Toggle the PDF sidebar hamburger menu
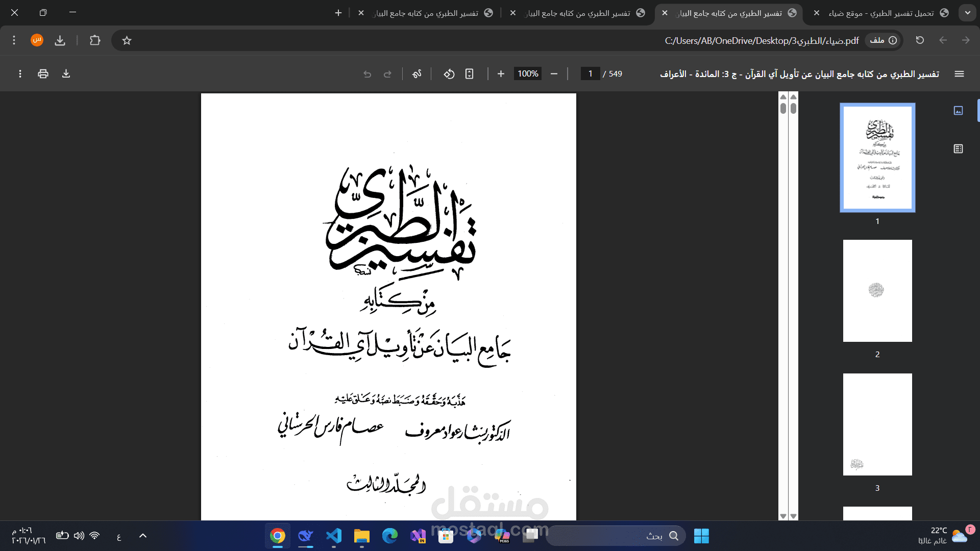This screenshot has width=980, height=551. click(959, 74)
